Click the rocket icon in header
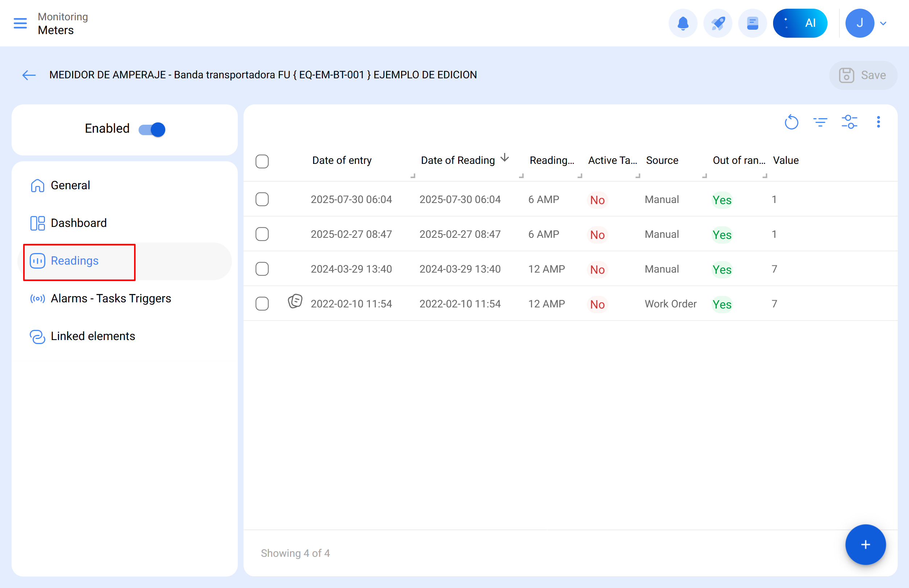Image resolution: width=909 pixels, height=588 pixels. click(717, 23)
